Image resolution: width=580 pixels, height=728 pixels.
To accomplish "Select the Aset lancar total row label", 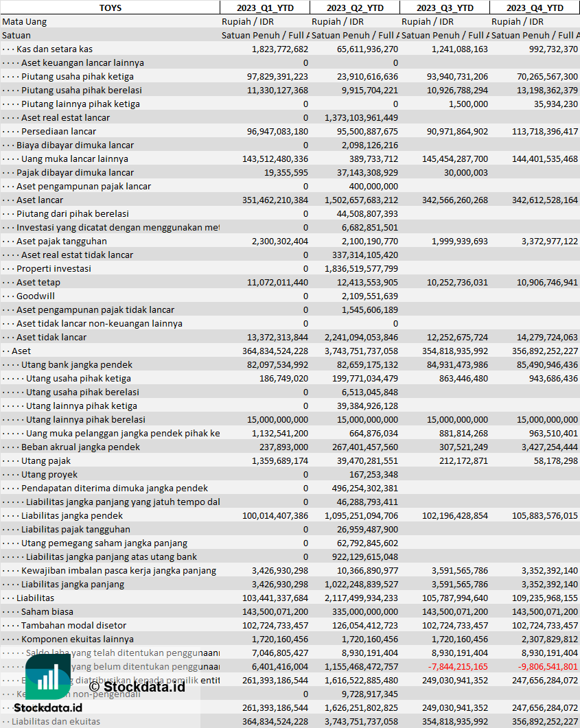I will click(40, 200).
